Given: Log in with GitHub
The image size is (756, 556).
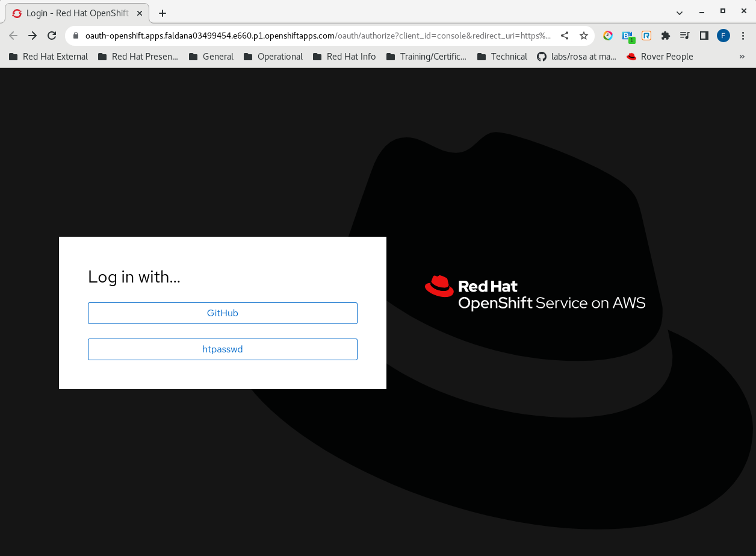Looking at the screenshot, I should [222, 313].
